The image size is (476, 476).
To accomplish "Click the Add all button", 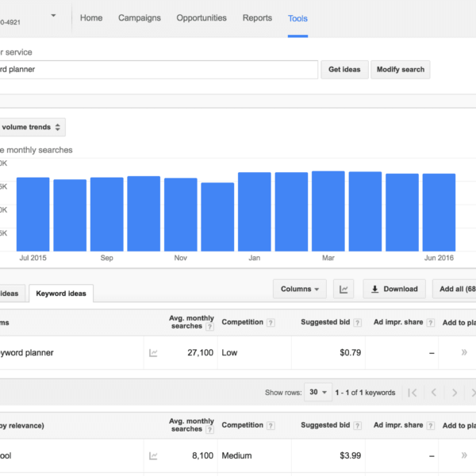I will pyautogui.click(x=454, y=289).
